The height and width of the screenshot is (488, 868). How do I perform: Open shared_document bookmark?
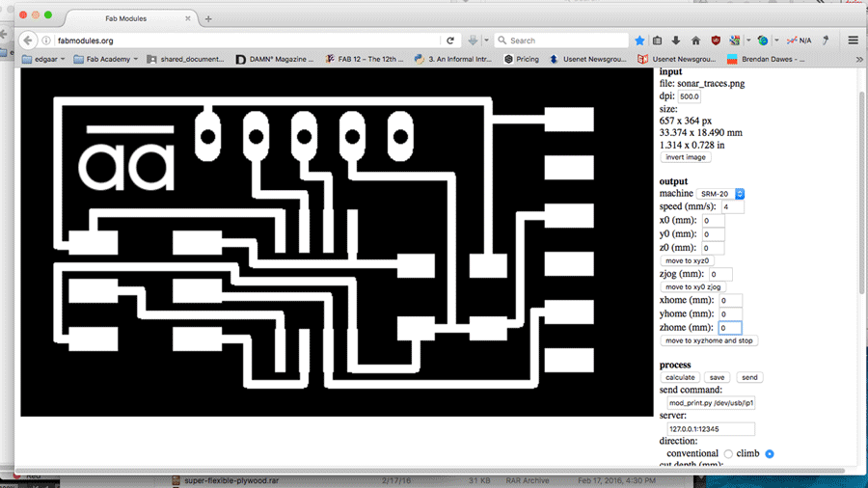click(x=185, y=59)
